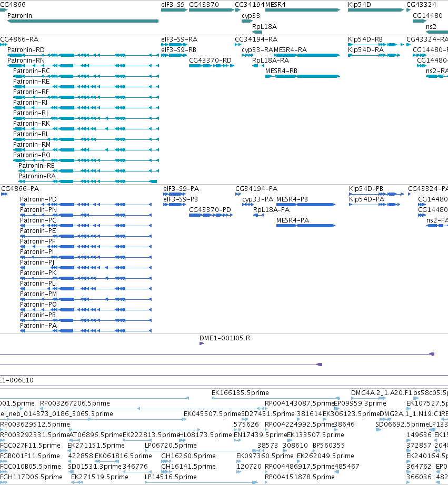This screenshot has width=448, height=485.
Task: Click the Patronin-RN transcript label
Action: click(x=26, y=60)
